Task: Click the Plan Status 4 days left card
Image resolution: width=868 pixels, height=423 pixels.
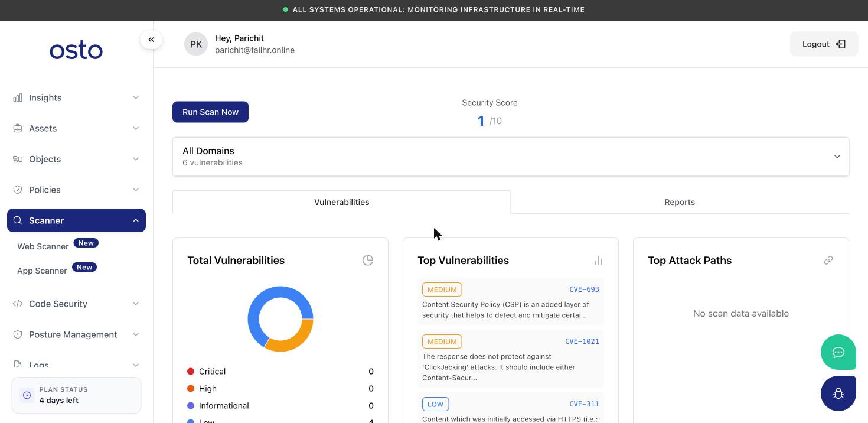Action: click(x=76, y=395)
